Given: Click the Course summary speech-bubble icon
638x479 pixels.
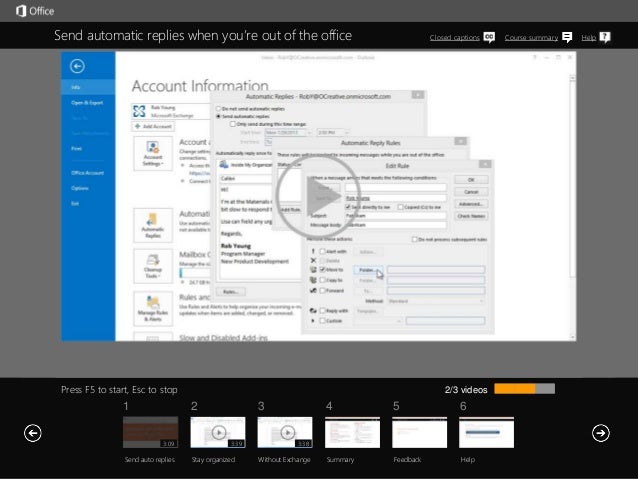Looking at the screenshot, I should pyautogui.click(x=567, y=37).
